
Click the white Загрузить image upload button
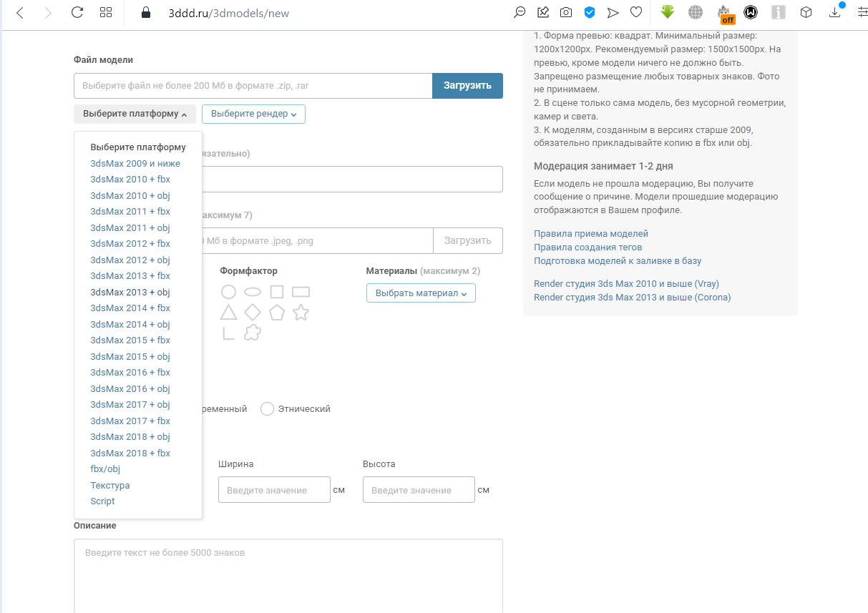tap(468, 240)
